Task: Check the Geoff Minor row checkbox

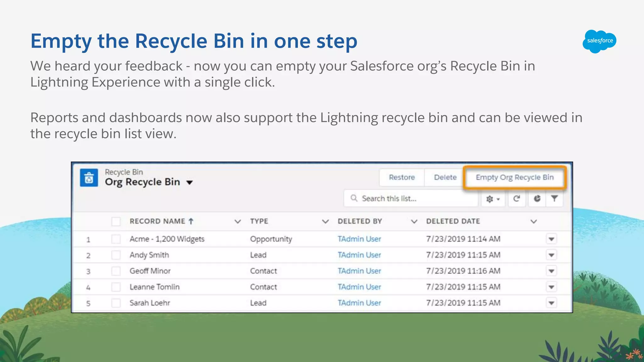Action: pyautogui.click(x=116, y=271)
